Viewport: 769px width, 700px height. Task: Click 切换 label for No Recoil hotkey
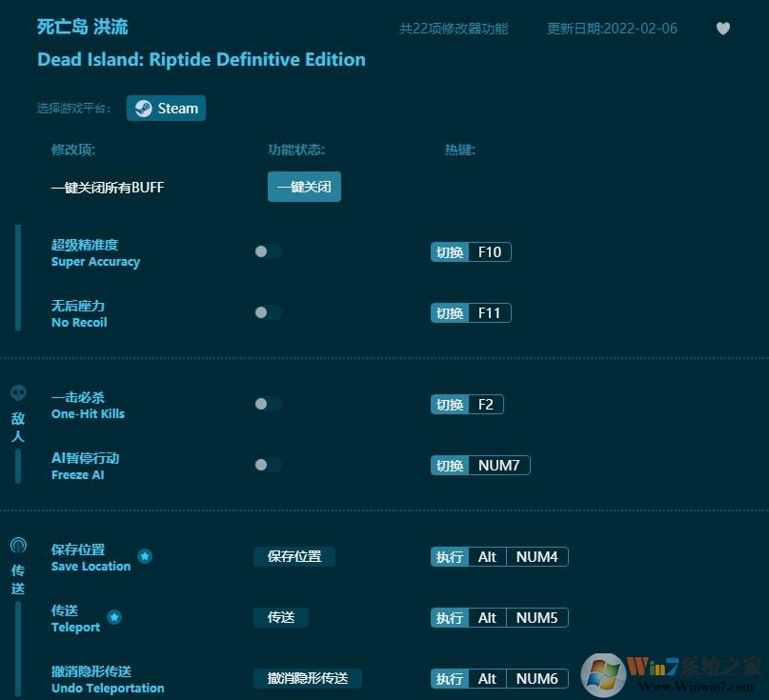pyautogui.click(x=450, y=312)
